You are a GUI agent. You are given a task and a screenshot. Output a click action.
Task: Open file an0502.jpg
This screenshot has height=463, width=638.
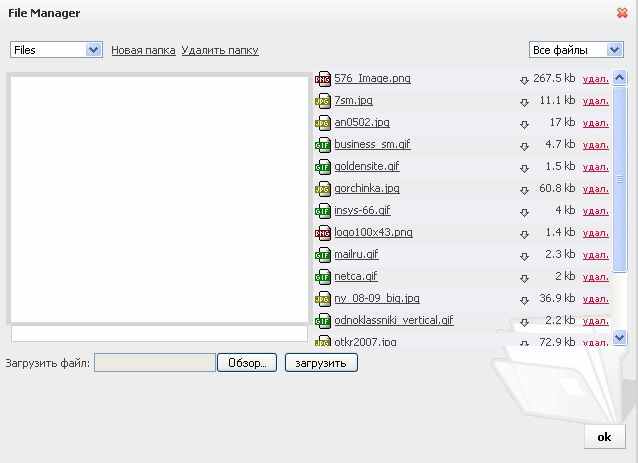[362, 122]
